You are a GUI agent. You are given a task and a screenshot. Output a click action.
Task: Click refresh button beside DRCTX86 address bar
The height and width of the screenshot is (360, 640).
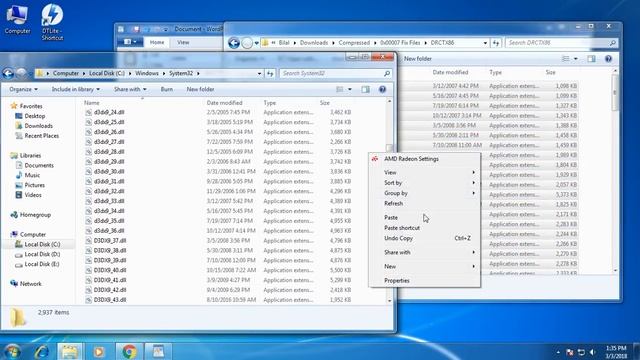tap(496, 43)
